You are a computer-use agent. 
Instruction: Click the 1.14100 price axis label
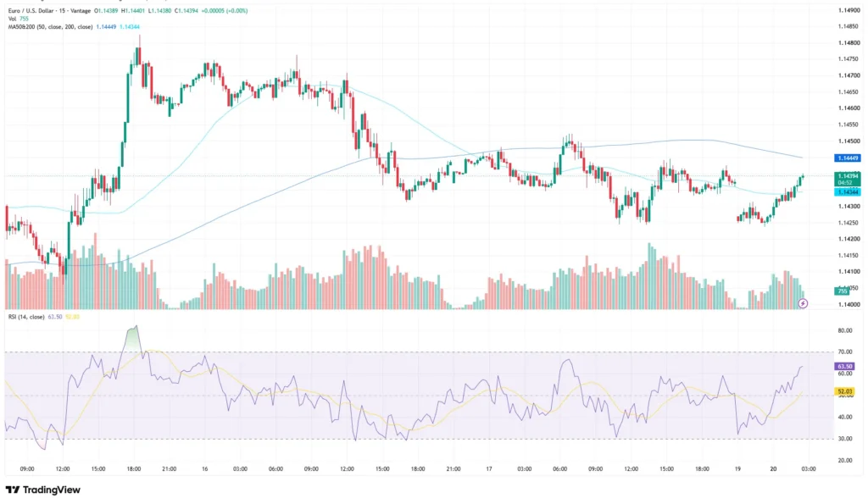point(848,272)
